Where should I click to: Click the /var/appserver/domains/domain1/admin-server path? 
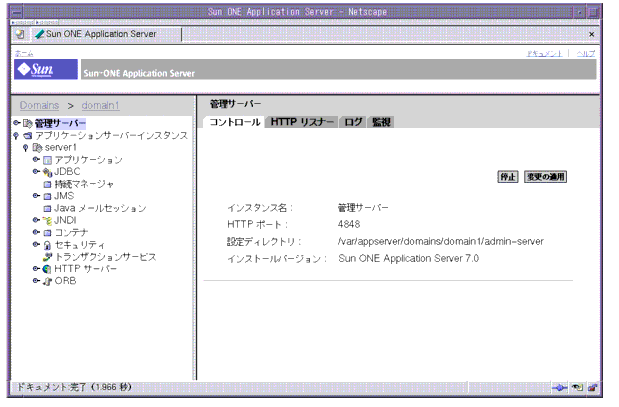tap(441, 242)
